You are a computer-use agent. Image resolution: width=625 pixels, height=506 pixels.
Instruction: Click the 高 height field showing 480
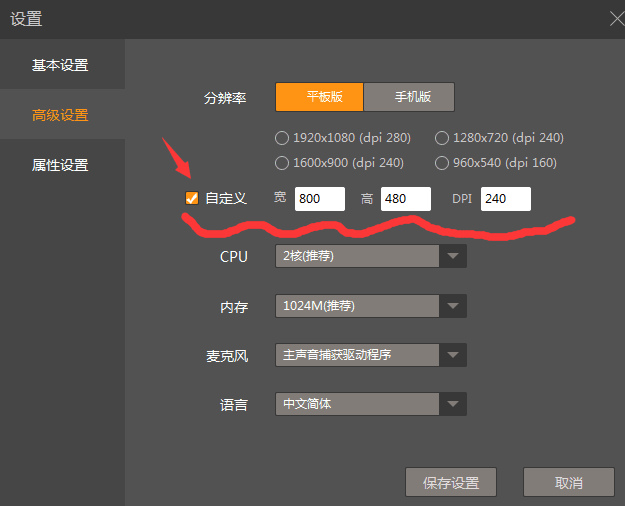pos(406,199)
